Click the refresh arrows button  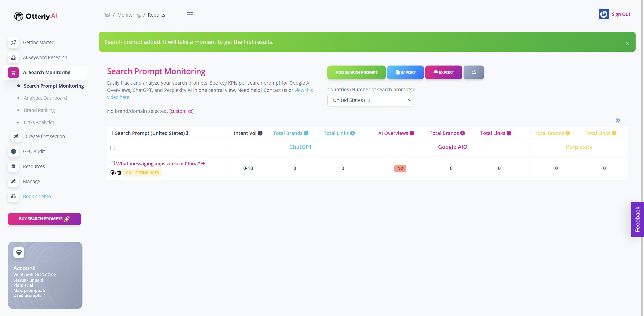click(474, 72)
